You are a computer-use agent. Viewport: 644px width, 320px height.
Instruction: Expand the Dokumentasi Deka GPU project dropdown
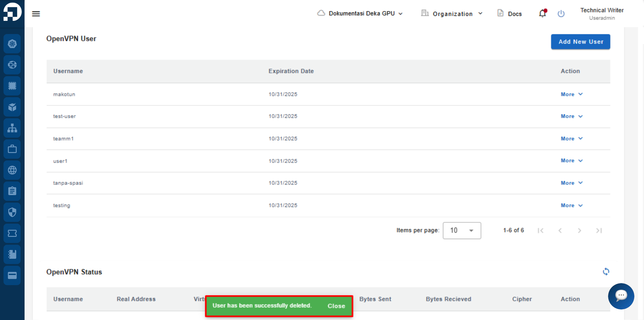360,14
